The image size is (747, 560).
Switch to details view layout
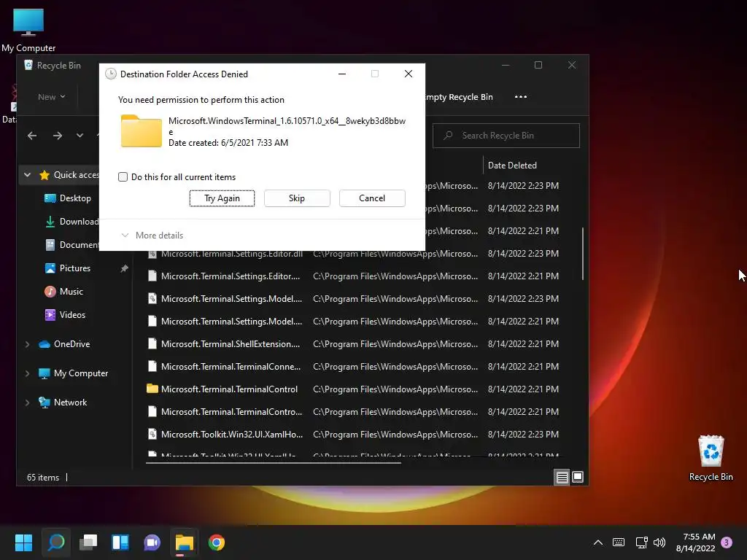coord(562,477)
